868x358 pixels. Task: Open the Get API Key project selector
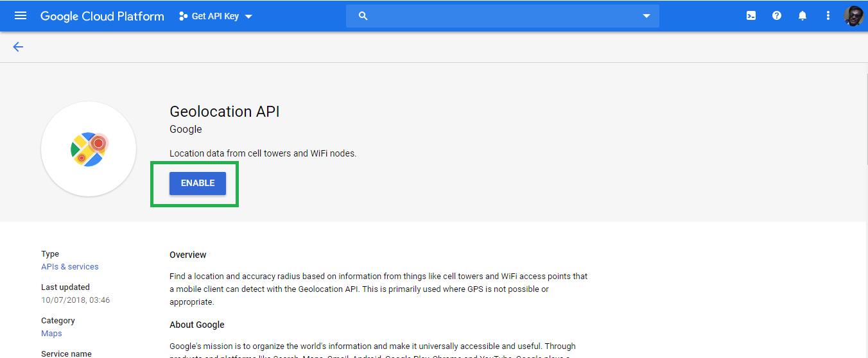(216, 16)
